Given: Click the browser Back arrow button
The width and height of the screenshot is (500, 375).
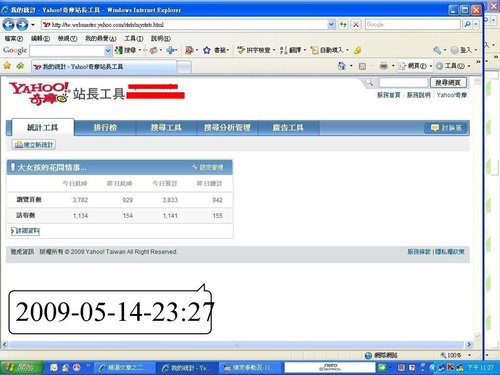Looking at the screenshot, I should coord(8,24).
